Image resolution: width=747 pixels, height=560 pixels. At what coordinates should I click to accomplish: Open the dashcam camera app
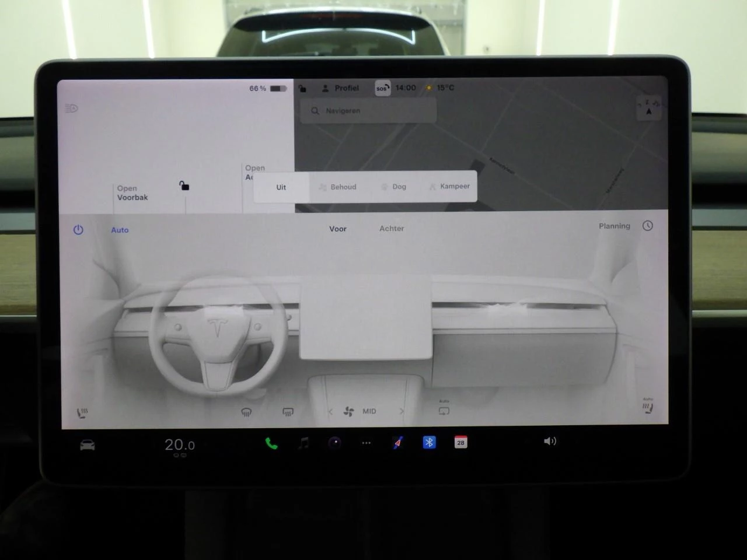pos(334,443)
